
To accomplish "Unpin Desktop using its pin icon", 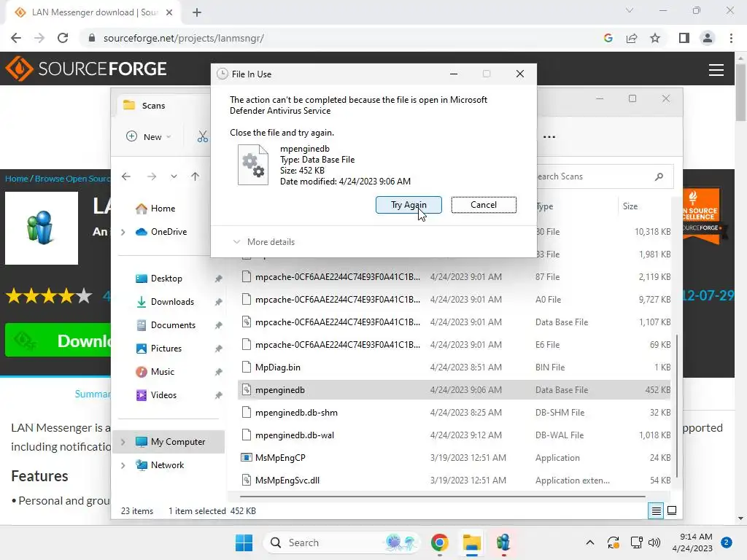I will click(218, 279).
